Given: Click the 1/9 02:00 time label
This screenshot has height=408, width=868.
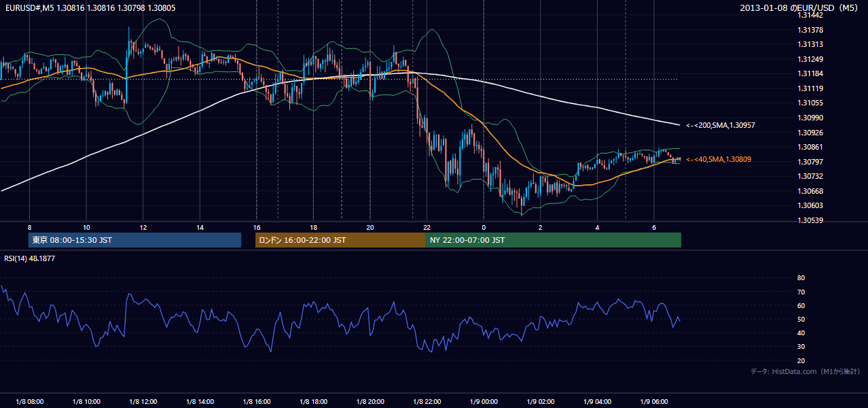Looking at the screenshot, I should coord(540,402).
